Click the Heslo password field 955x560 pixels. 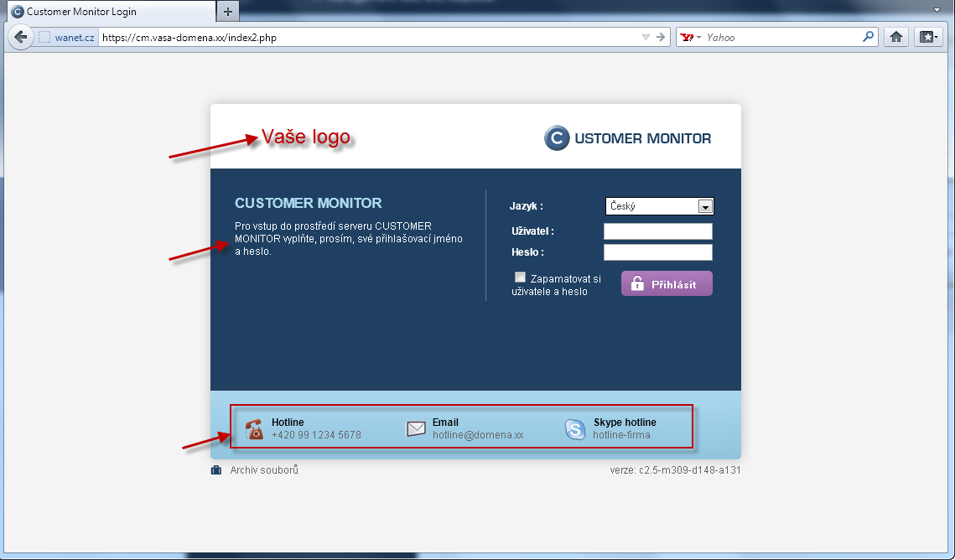[x=658, y=252]
